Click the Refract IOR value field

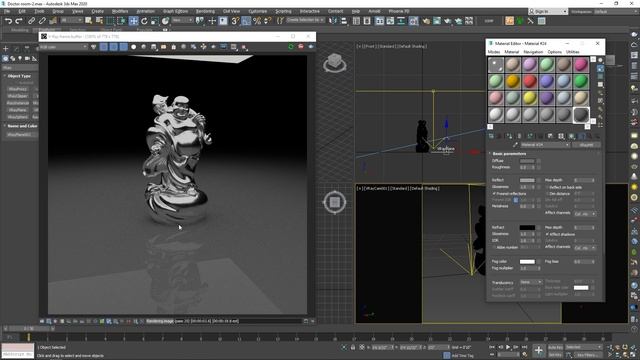(x=527, y=241)
